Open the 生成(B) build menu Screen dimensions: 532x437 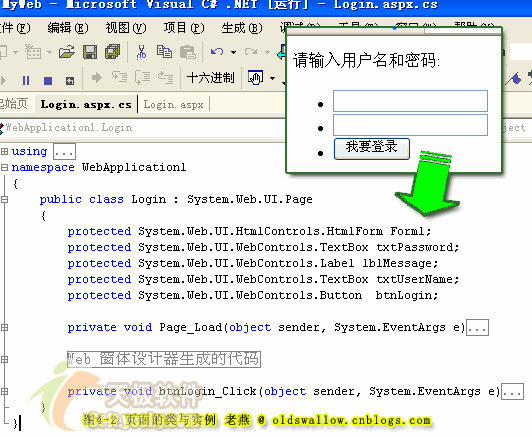pyautogui.click(x=242, y=28)
